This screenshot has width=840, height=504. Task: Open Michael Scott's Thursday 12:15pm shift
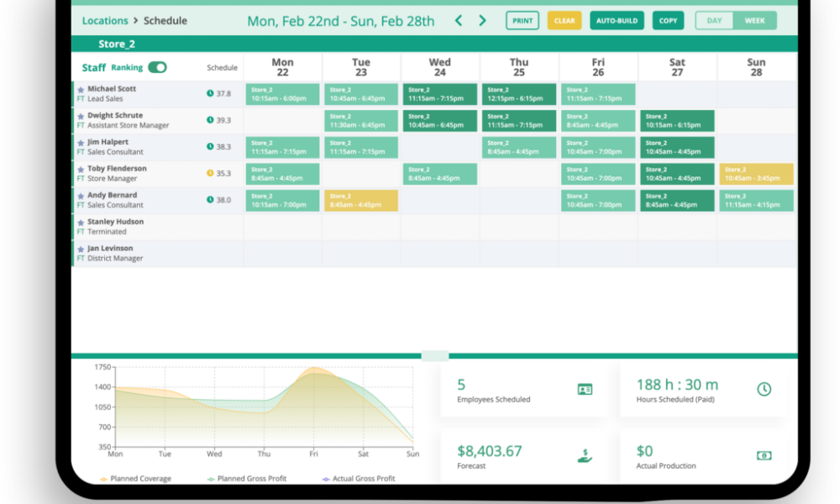coord(518,94)
